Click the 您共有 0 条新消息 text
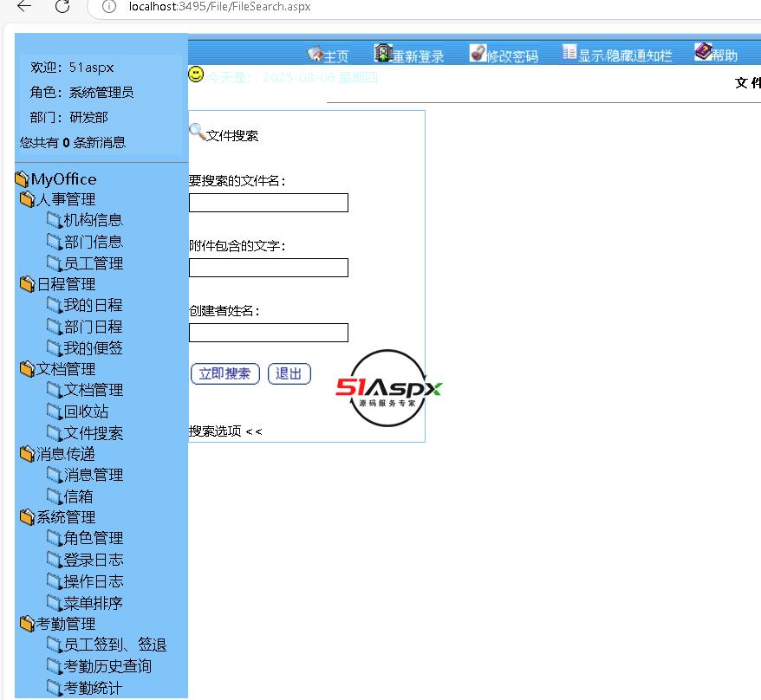Viewport: 761px width, 700px height. (x=73, y=143)
